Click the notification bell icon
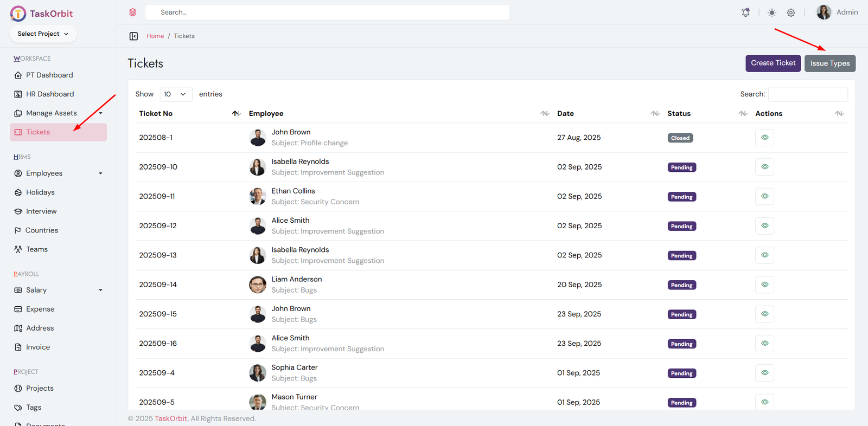868x426 pixels. 745,12
